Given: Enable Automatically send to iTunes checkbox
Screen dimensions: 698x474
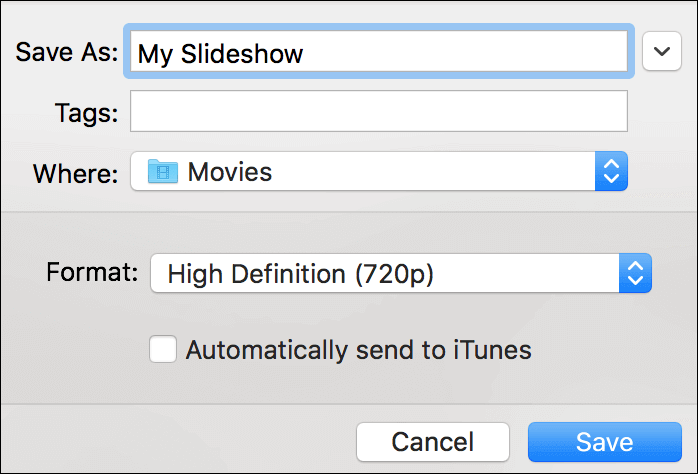Looking at the screenshot, I should [x=162, y=350].
